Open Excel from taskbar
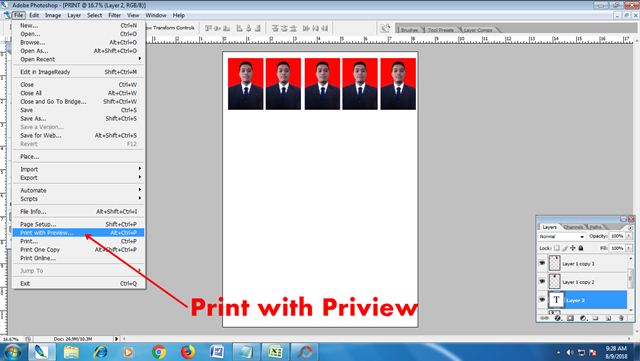This screenshot has height=361, width=640. tap(276, 352)
